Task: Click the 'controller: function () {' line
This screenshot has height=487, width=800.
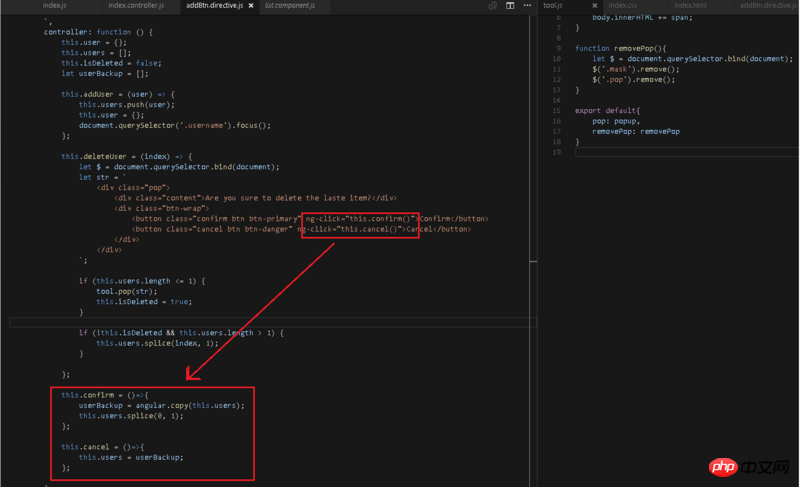Action: (x=98, y=32)
